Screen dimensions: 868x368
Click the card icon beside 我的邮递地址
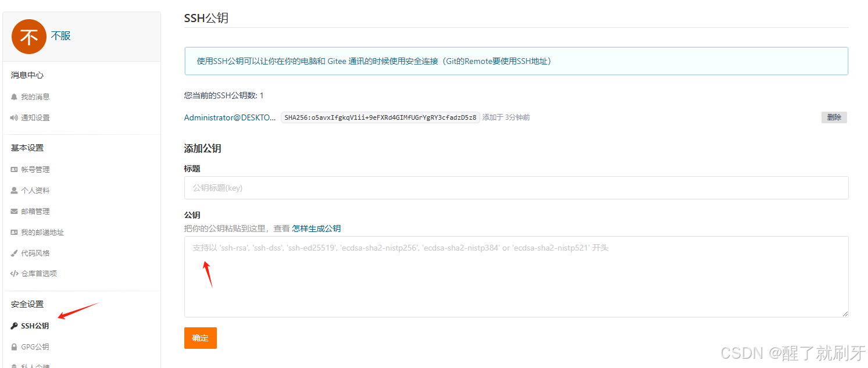coord(15,233)
